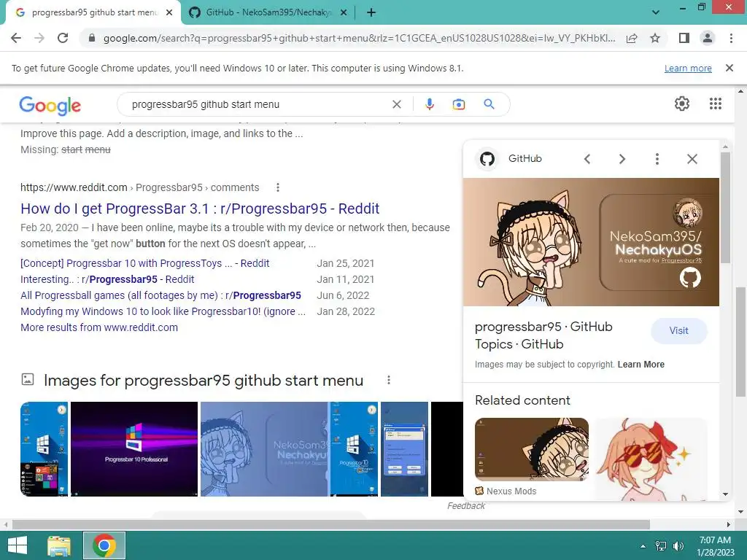
Task: Click the page vertical scrollbar thumb
Action: [740, 341]
